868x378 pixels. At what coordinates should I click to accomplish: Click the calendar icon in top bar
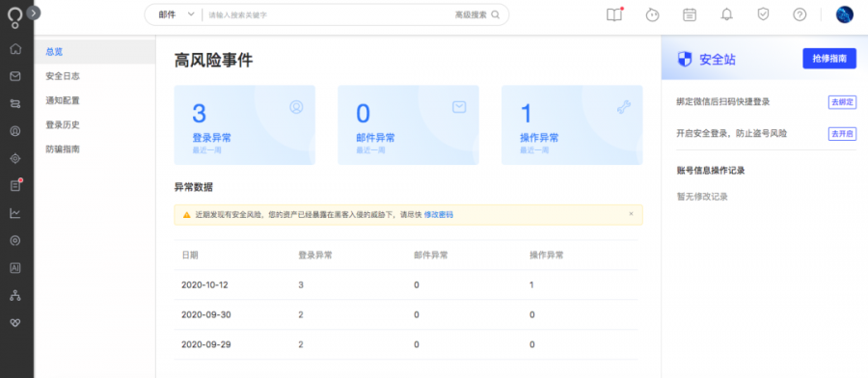[690, 14]
